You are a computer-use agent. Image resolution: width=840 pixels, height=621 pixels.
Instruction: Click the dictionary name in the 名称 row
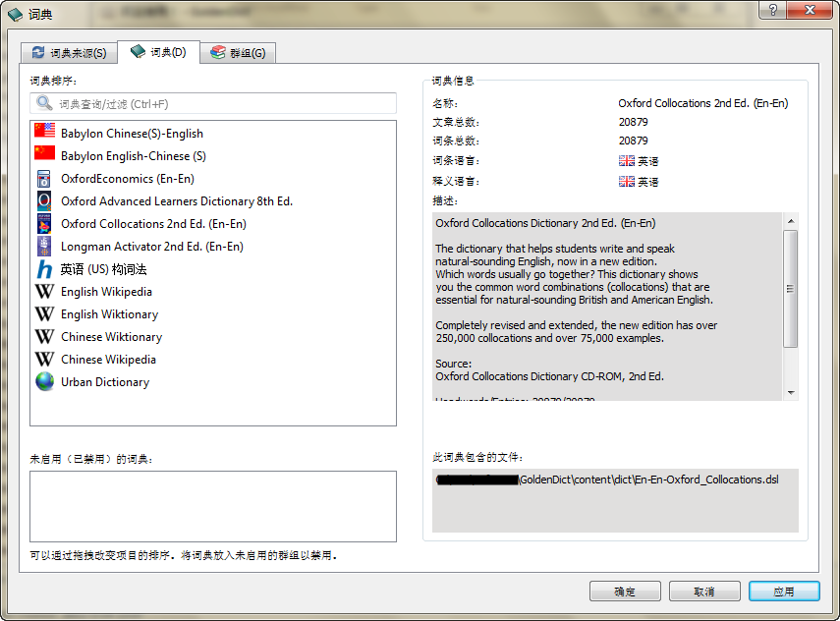tap(703, 103)
